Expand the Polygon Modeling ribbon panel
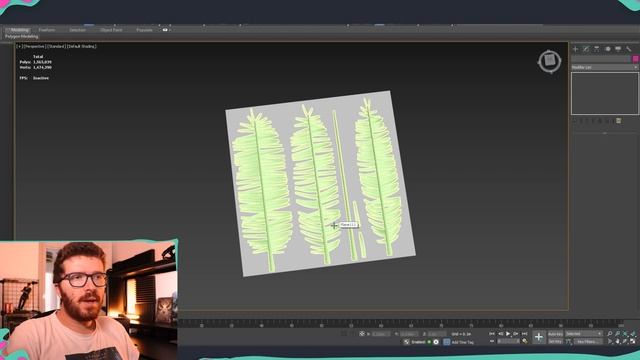The image size is (640, 360). tap(22, 36)
